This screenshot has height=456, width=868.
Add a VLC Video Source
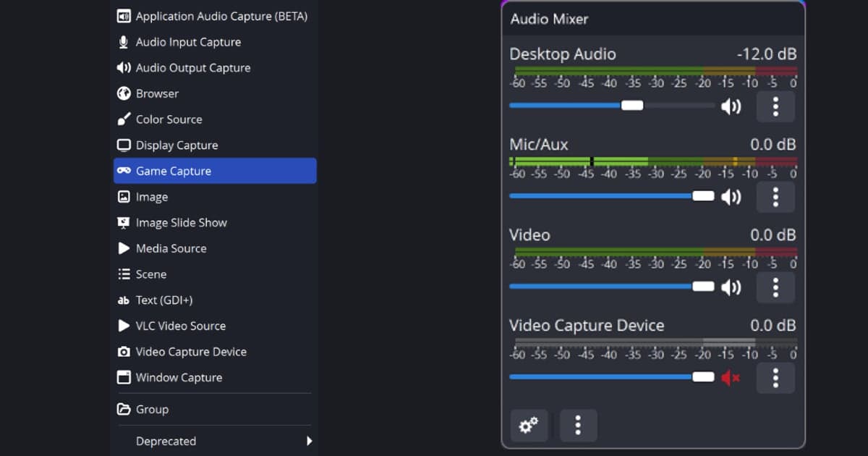point(215,326)
